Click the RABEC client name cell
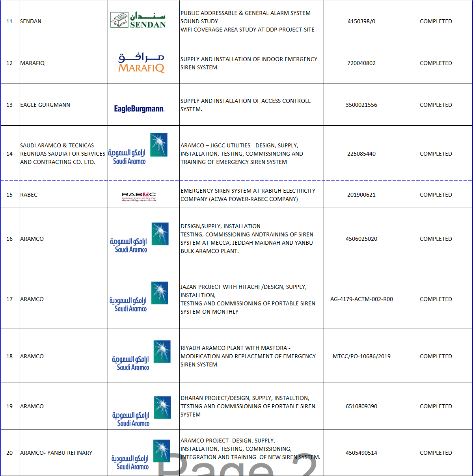Viewport: 473px width, 476px height. [x=63, y=195]
